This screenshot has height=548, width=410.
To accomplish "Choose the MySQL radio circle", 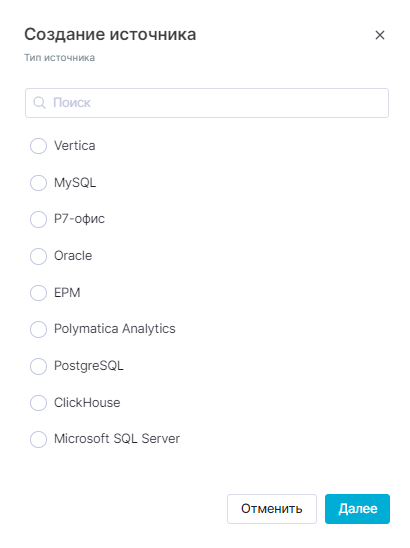I will point(38,183).
